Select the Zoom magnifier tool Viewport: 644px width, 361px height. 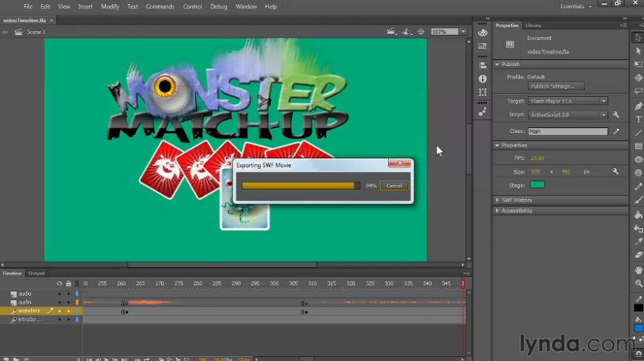point(638,283)
